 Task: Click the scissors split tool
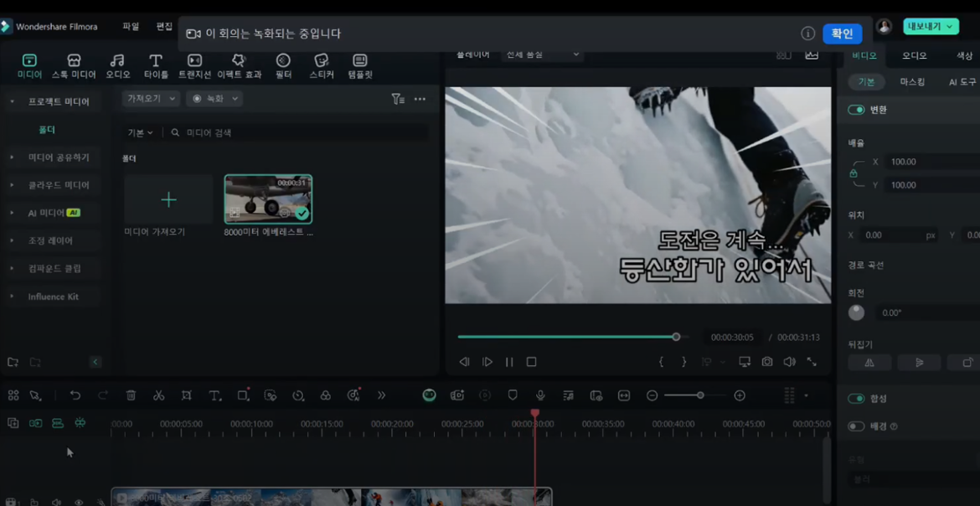point(159,395)
